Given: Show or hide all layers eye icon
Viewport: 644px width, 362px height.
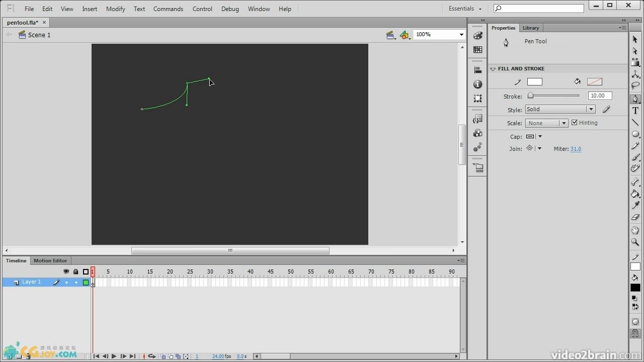Looking at the screenshot, I should point(66,271).
